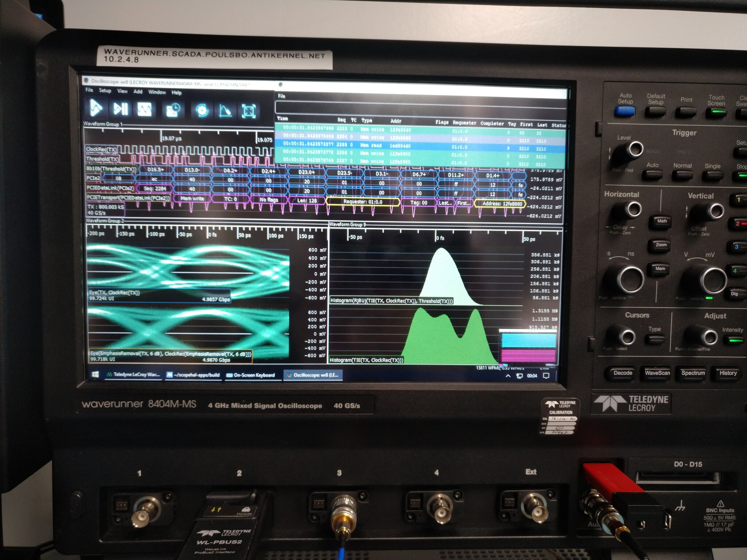Show hidden tray icons chevron
747x560 pixels.
point(508,376)
